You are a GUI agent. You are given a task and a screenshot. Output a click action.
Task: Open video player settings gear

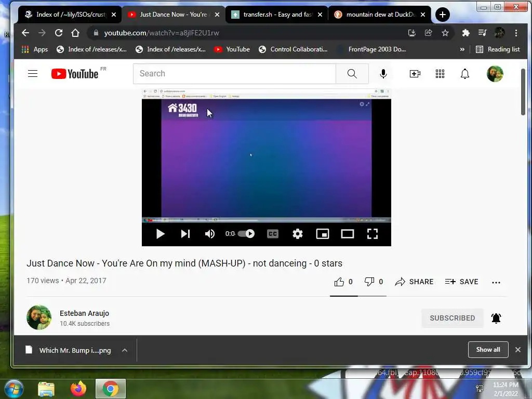click(x=298, y=234)
